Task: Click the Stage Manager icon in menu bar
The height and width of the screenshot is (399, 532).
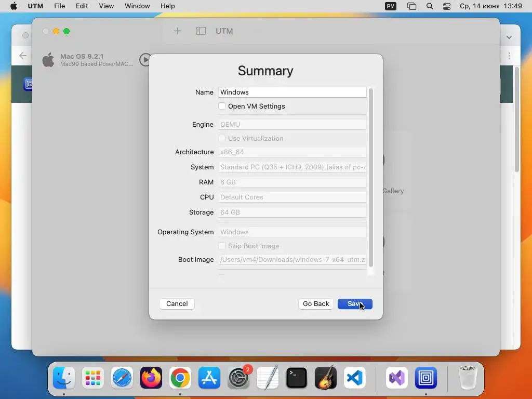Action: [411, 6]
